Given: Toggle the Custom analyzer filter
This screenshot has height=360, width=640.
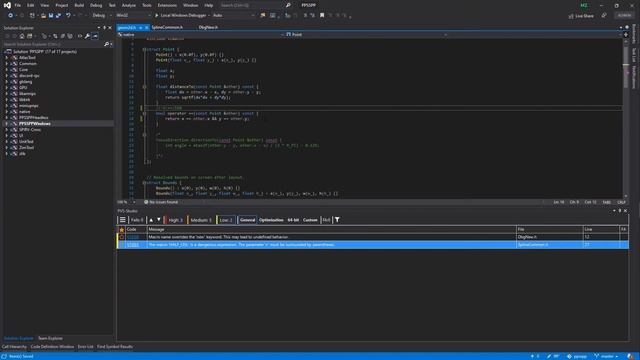Looking at the screenshot, I should [310, 220].
